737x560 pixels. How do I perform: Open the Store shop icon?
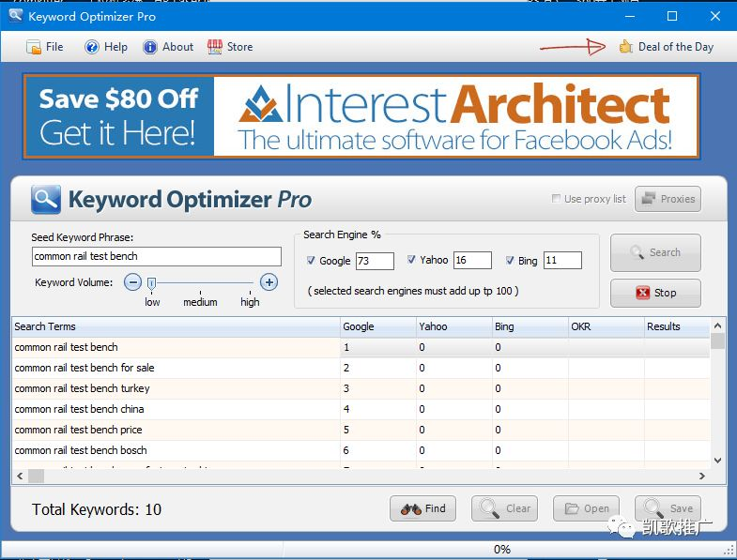click(x=215, y=47)
